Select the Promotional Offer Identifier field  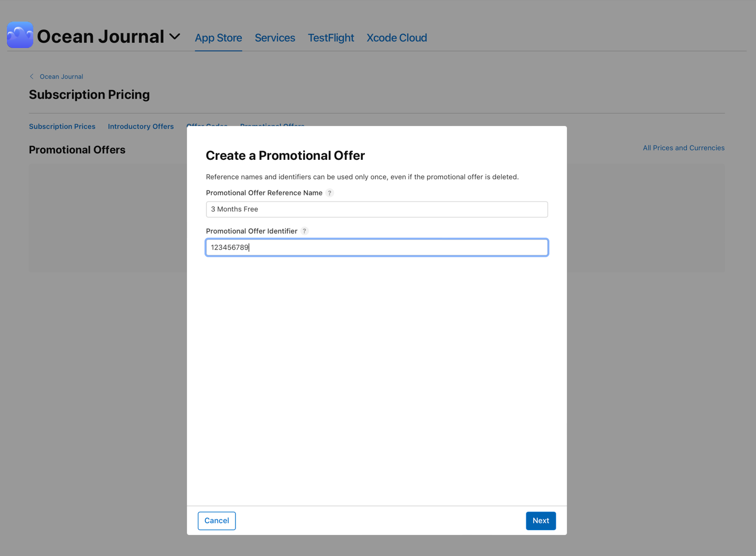pos(376,247)
